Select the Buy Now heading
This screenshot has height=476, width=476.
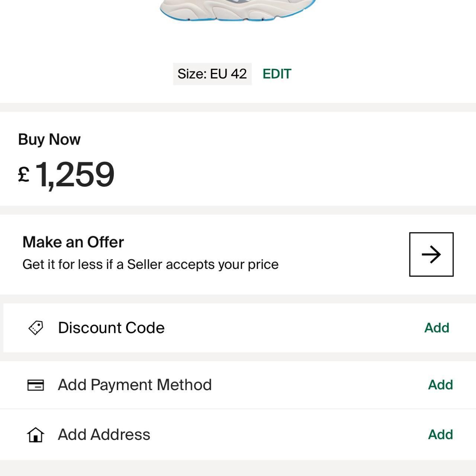(x=49, y=139)
